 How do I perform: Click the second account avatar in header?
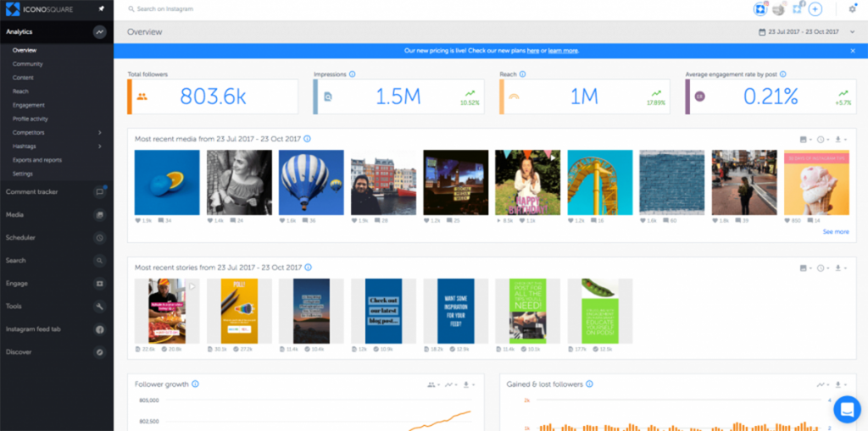(779, 9)
